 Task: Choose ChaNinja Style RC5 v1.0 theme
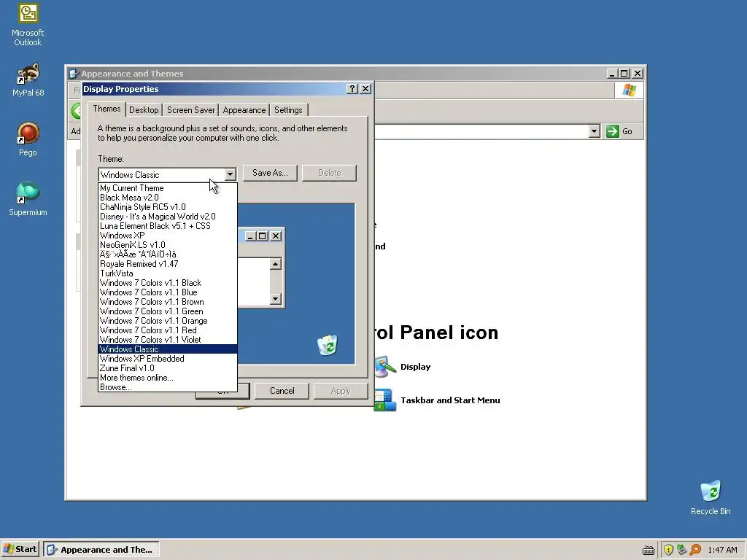[x=168, y=207]
